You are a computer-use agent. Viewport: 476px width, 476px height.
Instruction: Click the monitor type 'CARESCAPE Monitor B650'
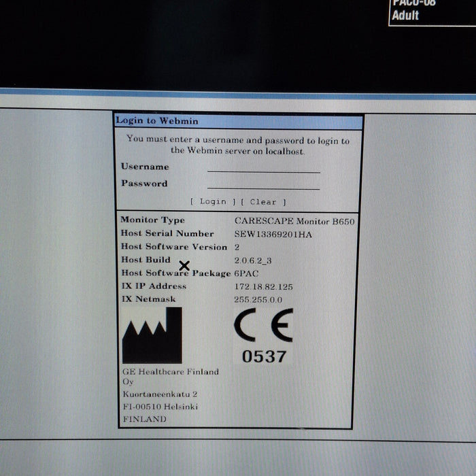pos(294,221)
